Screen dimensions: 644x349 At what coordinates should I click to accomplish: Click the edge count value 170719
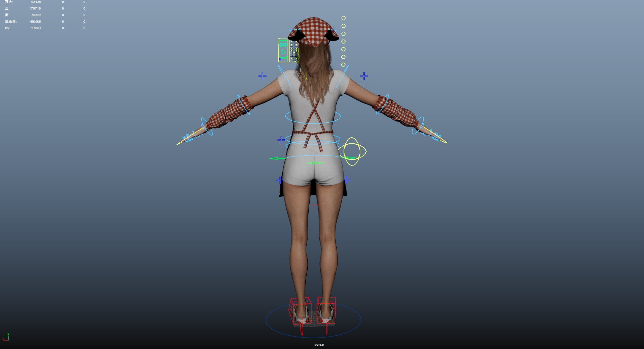[x=35, y=9]
